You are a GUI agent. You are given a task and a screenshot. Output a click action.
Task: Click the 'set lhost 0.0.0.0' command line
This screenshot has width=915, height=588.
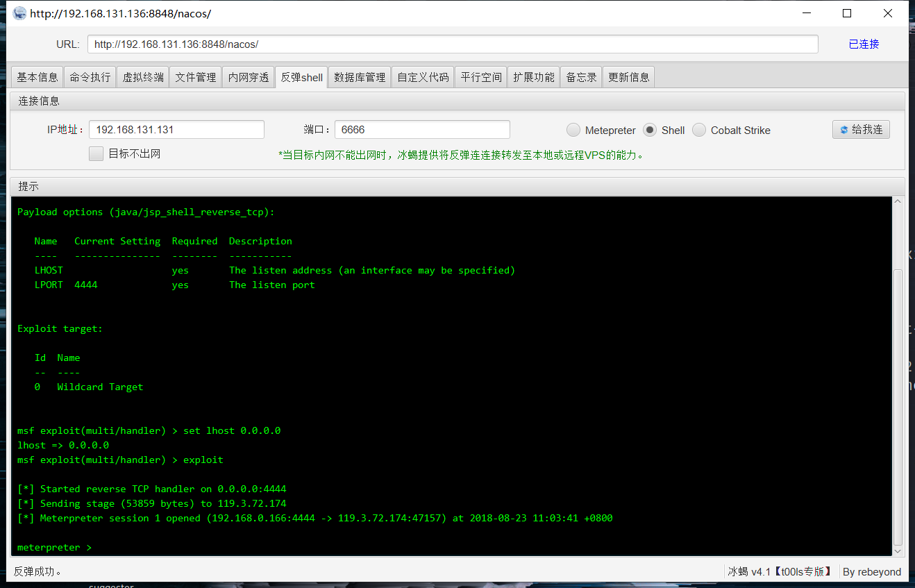[x=149, y=430]
